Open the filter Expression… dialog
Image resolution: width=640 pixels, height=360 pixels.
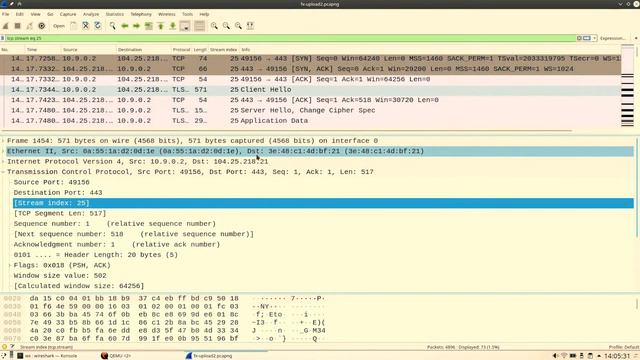tap(613, 38)
